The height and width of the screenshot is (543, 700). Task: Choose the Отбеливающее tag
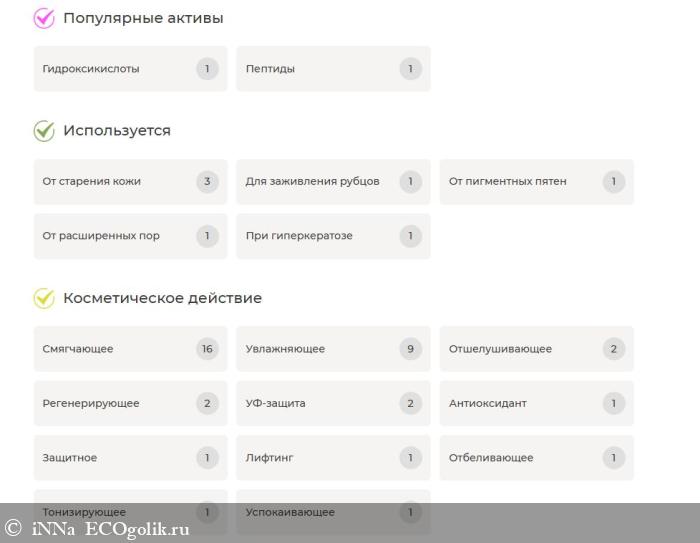tap(536, 458)
